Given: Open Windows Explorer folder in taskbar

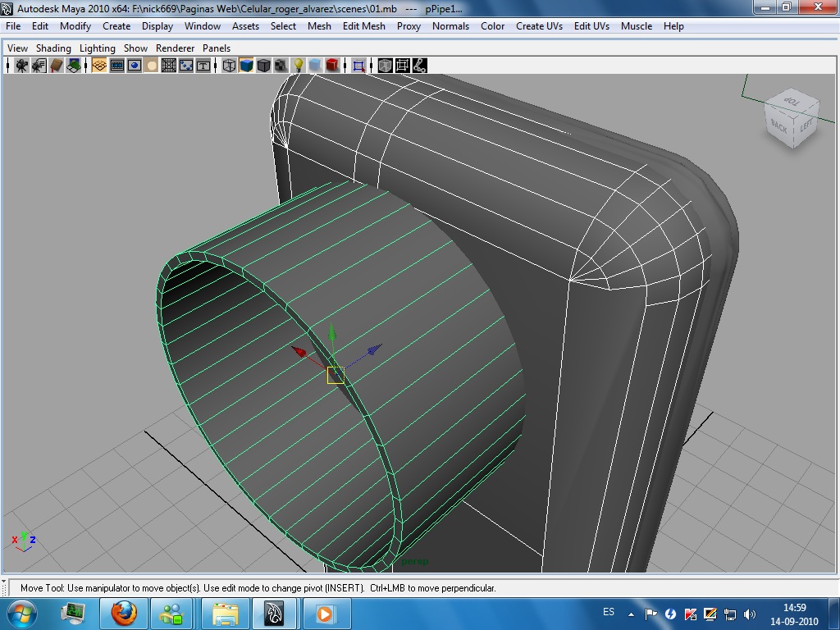Looking at the screenshot, I should click(x=226, y=614).
